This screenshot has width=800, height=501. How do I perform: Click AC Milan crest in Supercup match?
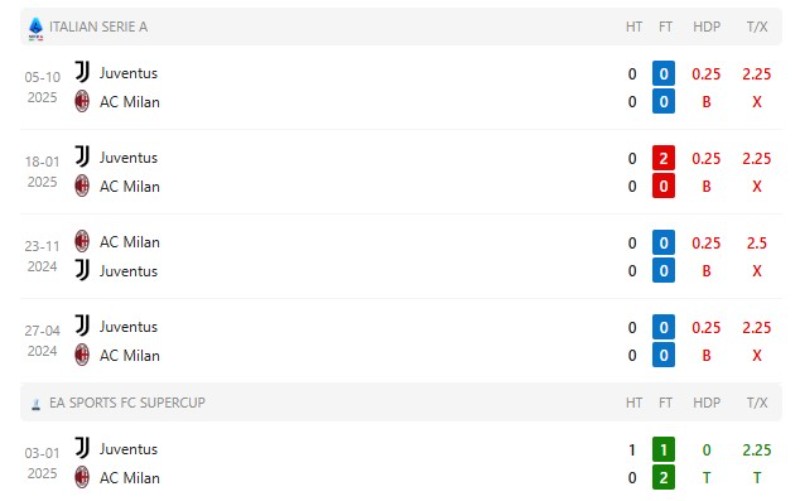82,477
